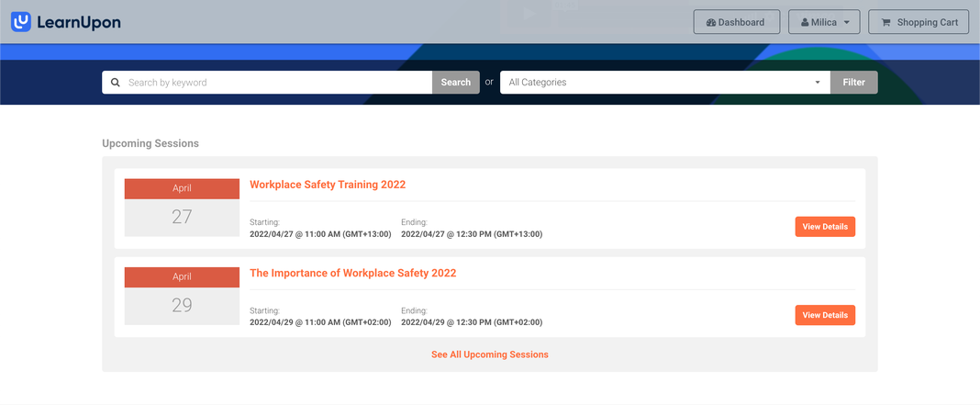Focus the Search by keyword field

tap(267, 82)
